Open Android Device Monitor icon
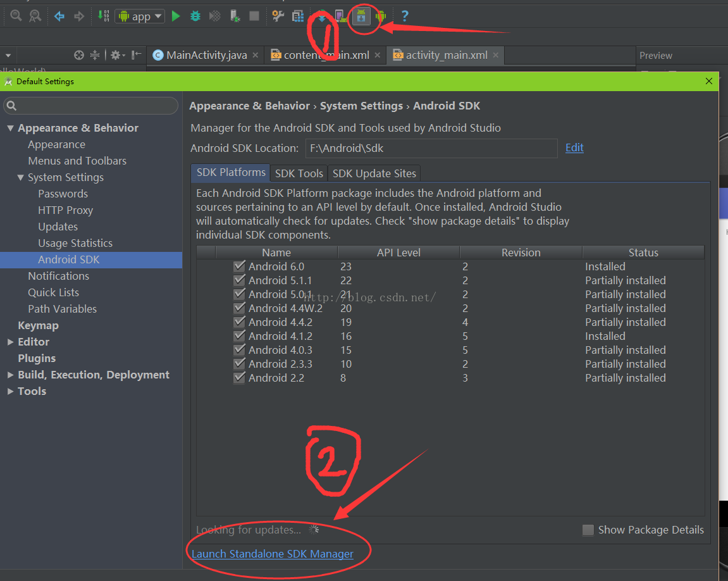 point(381,16)
